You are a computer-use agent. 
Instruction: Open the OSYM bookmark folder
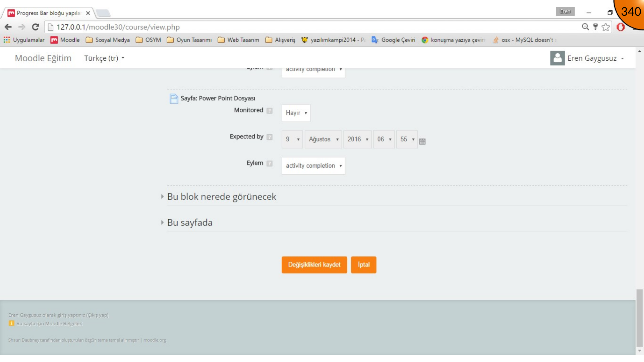(x=149, y=40)
